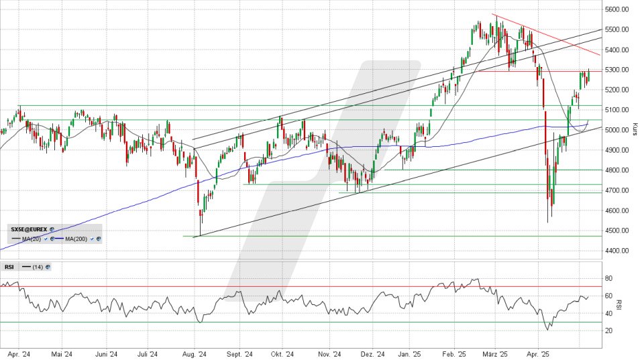Click the Juni '24 date label
644x362 pixels.
[106, 354]
